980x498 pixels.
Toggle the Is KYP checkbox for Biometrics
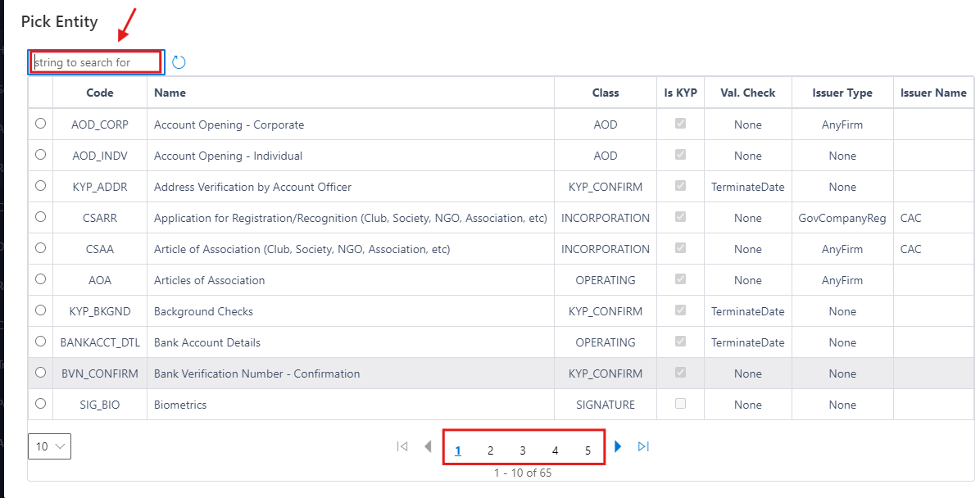(681, 404)
